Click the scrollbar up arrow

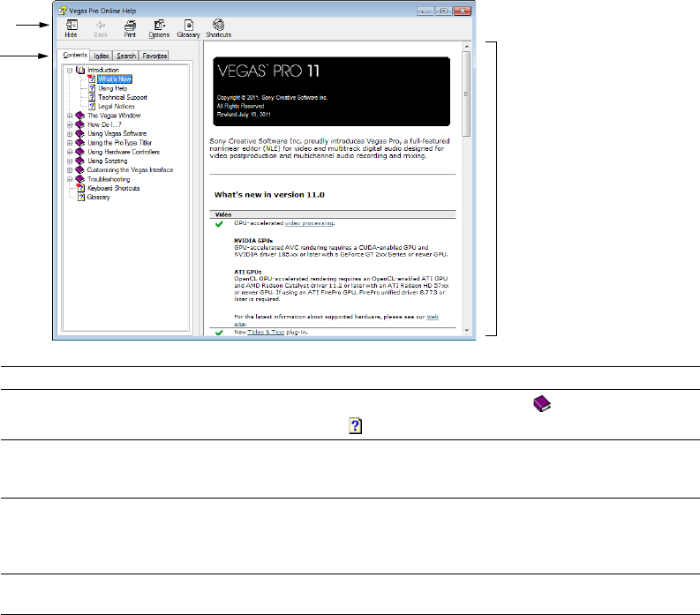[x=466, y=47]
